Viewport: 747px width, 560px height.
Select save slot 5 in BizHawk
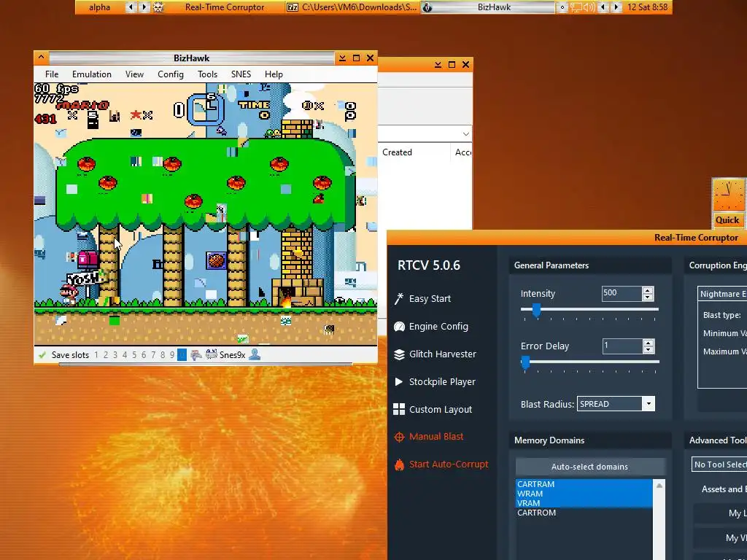pos(134,355)
